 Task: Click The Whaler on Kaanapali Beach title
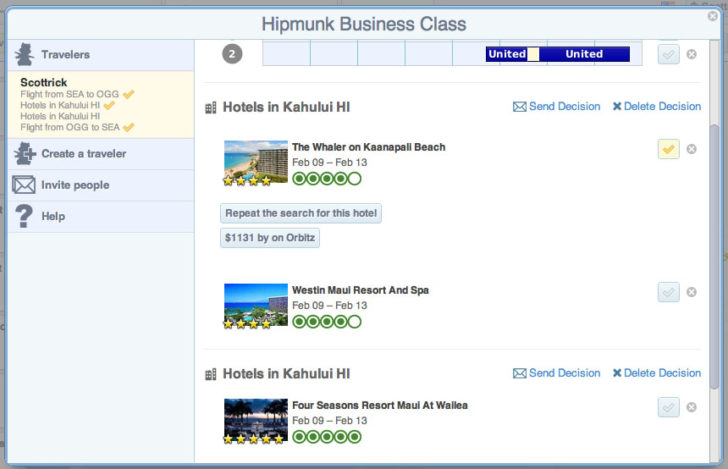point(369,147)
